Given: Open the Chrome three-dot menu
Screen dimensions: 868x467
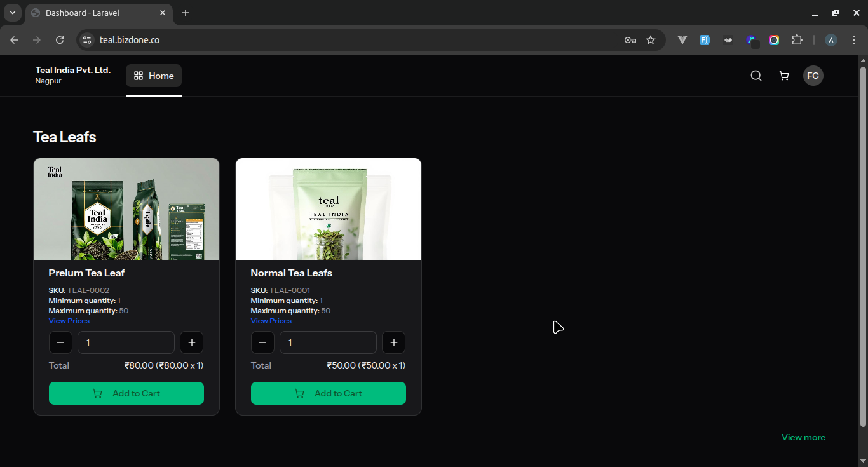Looking at the screenshot, I should [x=855, y=39].
